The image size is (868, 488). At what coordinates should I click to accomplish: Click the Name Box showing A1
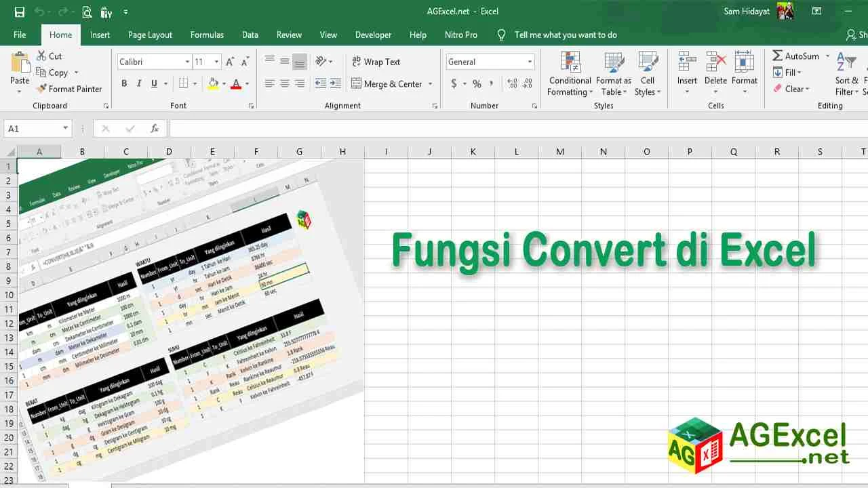[37, 129]
